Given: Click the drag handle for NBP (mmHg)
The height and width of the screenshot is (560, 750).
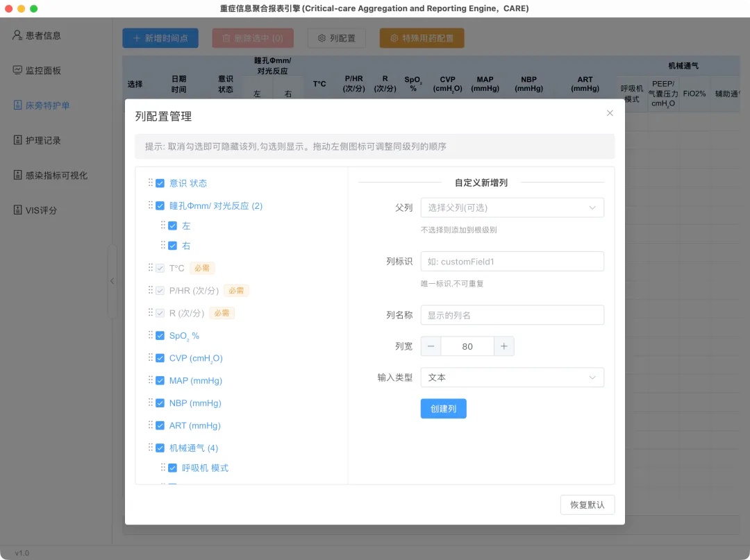Looking at the screenshot, I should pos(150,402).
